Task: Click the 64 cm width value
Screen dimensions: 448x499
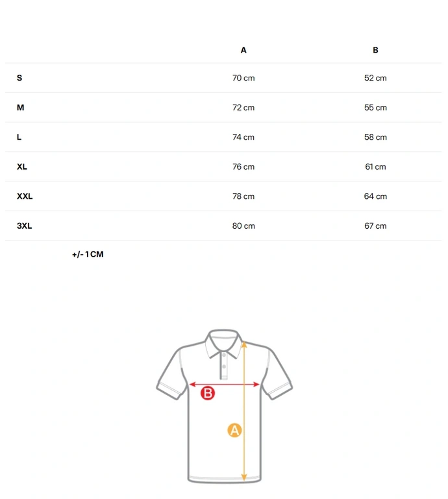Action: 375,196
